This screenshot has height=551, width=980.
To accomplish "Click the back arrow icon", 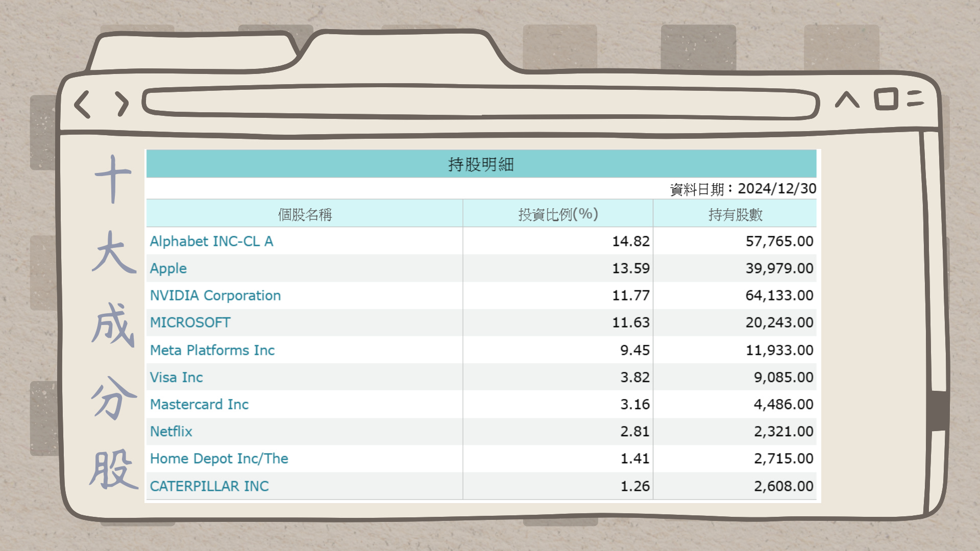I will 82,105.
